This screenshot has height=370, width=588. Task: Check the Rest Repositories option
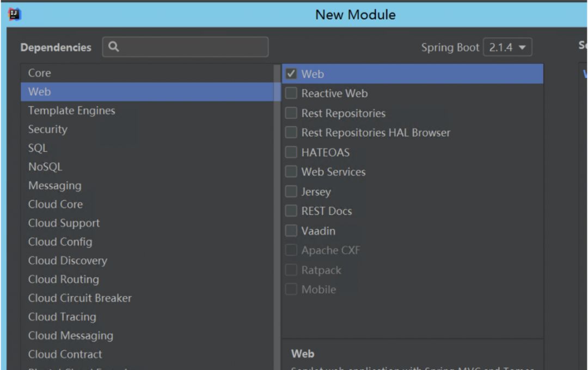tap(291, 113)
